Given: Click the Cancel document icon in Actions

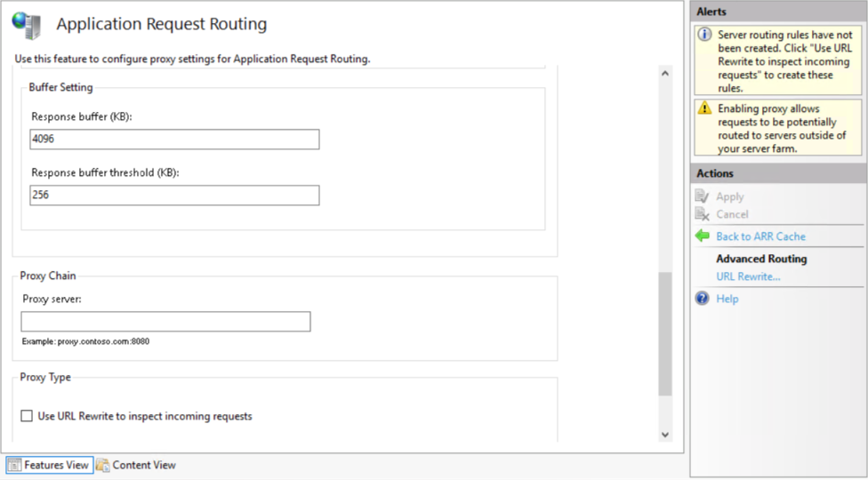Looking at the screenshot, I should coord(702,214).
